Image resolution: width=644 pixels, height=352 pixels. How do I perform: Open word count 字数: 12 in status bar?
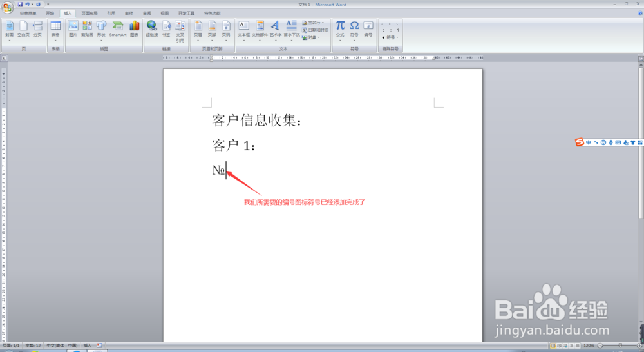[x=33, y=346]
